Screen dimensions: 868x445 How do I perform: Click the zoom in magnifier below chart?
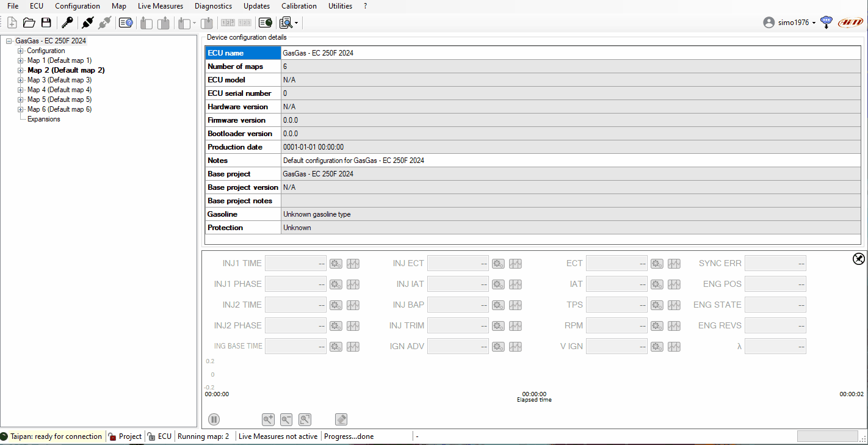tap(268, 419)
